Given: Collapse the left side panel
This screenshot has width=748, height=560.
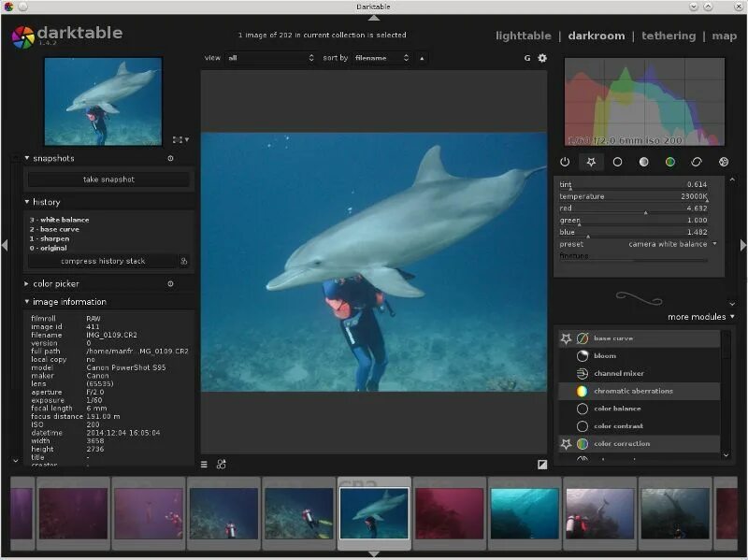Looking at the screenshot, I should click(x=5, y=245).
